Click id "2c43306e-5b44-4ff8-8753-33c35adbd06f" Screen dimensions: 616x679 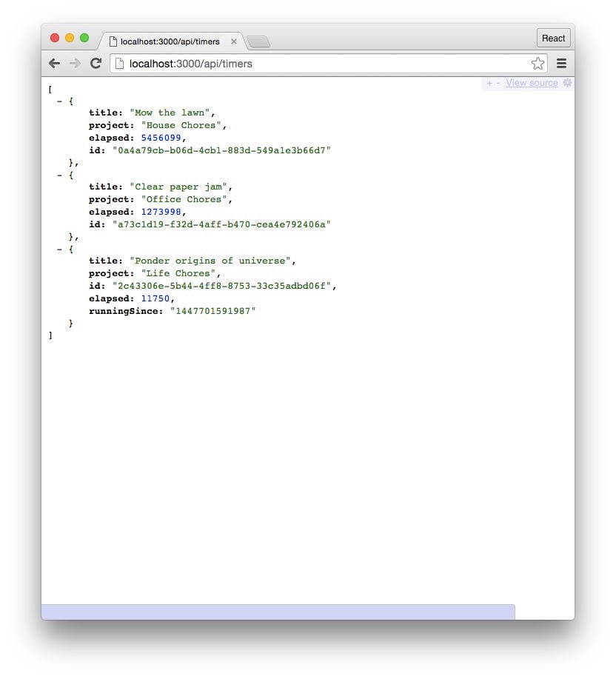(221, 286)
